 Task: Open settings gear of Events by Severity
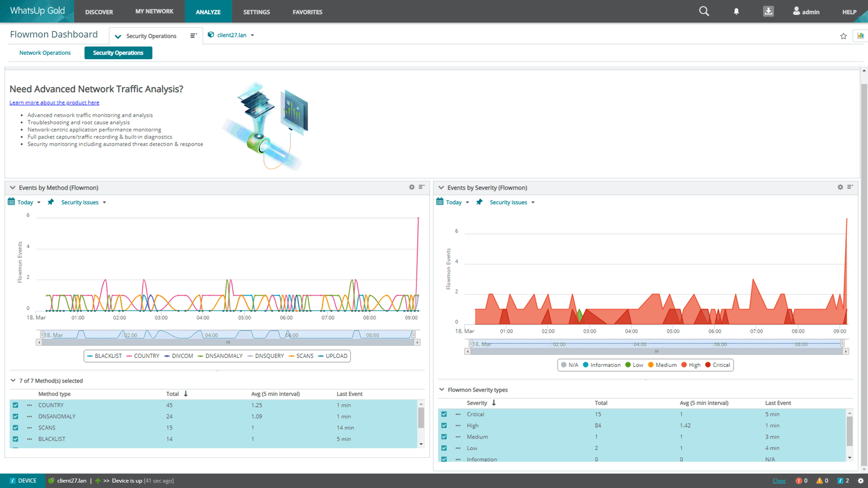[840, 187]
